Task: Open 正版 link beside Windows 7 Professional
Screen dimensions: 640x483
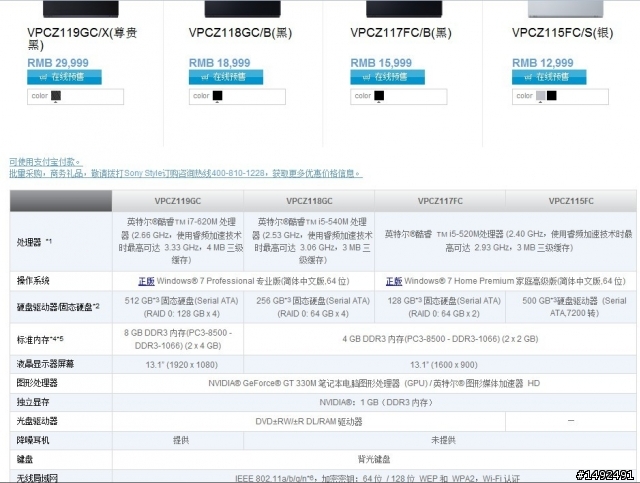Action: point(146,281)
